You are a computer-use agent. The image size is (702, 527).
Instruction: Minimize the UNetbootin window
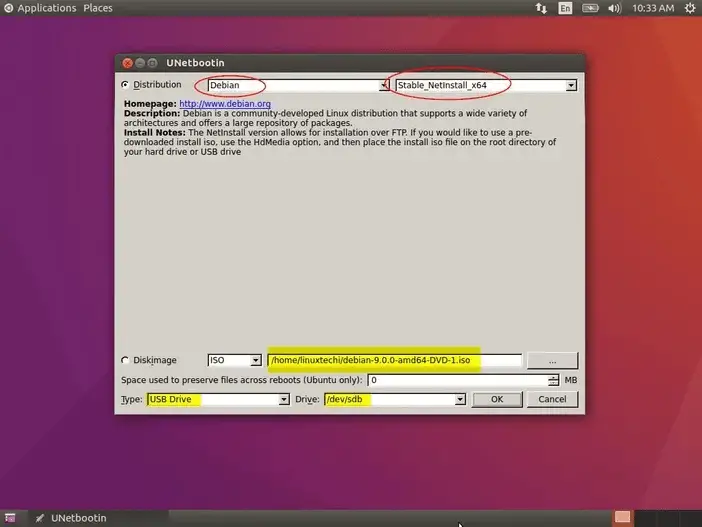tap(140, 63)
